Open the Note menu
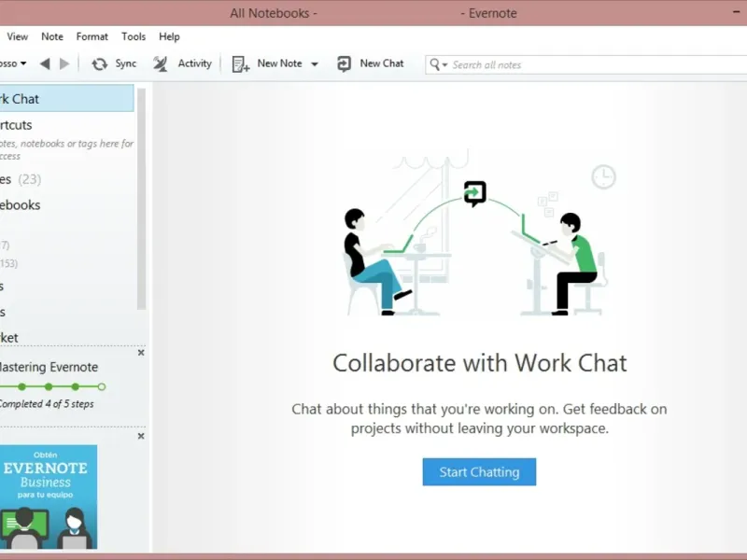This screenshot has width=747, height=560. 52,36
